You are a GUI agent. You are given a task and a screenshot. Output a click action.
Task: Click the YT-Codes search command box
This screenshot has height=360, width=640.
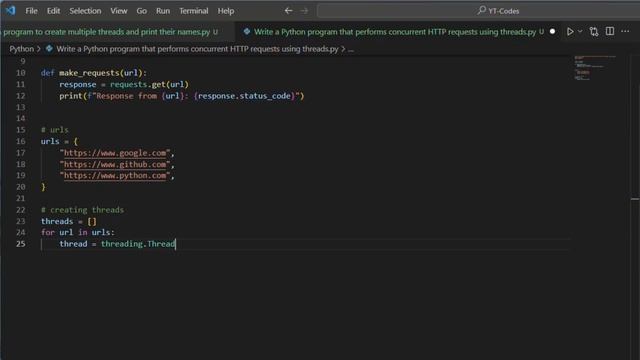478,11
